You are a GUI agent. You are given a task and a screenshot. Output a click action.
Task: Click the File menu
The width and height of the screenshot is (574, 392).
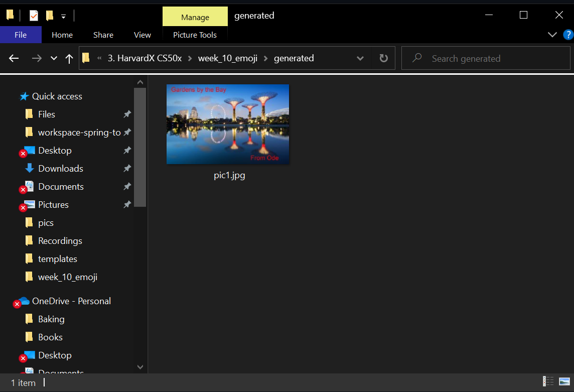21,35
